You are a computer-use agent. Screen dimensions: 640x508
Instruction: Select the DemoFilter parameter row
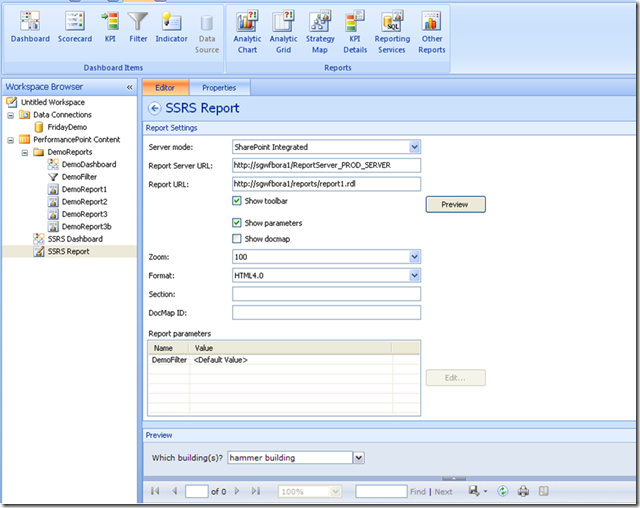[x=283, y=360]
